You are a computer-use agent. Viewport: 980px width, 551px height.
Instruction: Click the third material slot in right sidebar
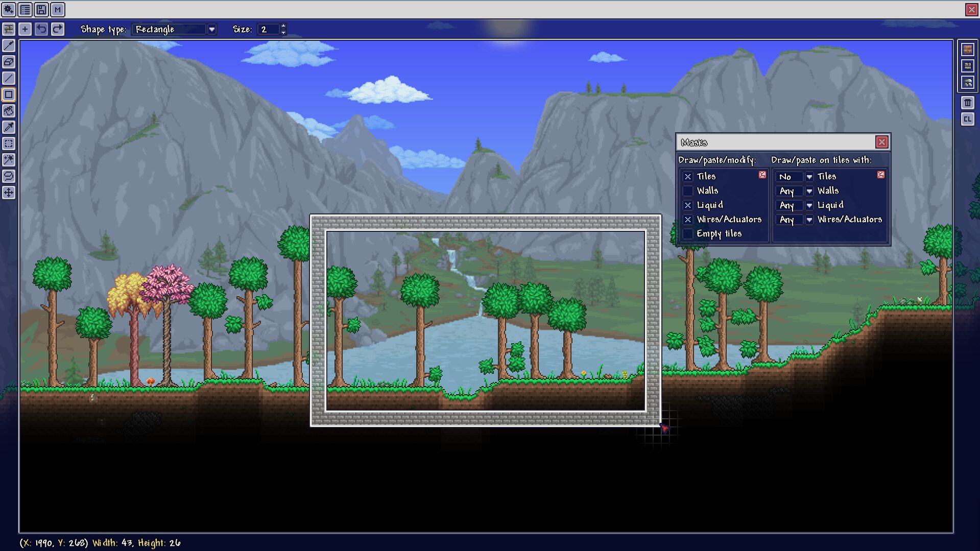coord(968,82)
